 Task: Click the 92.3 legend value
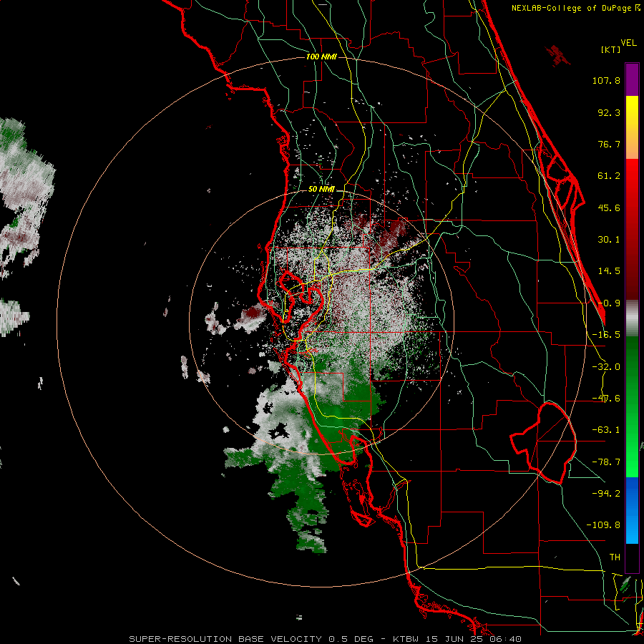tap(609, 112)
